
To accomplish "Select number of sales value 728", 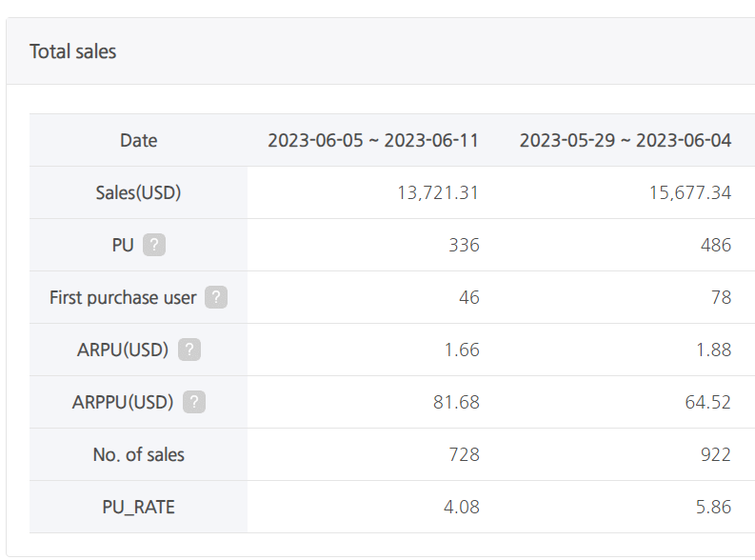I will [x=465, y=454].
